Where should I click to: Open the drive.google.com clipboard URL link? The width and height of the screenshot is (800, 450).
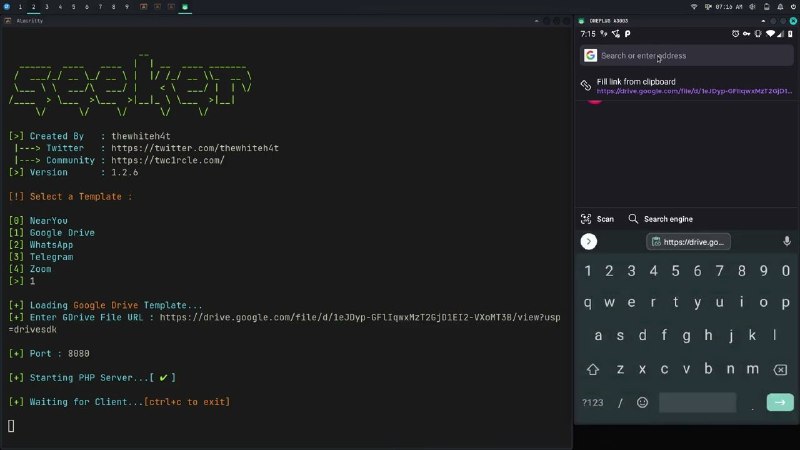coord(694,91)
